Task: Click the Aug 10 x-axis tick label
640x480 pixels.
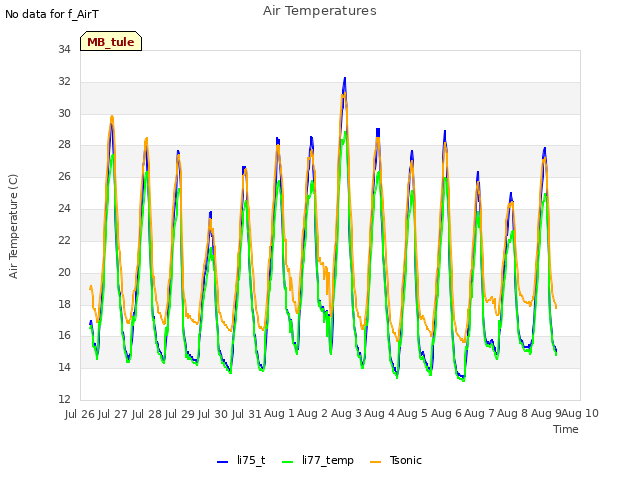Action: (580, 413)
